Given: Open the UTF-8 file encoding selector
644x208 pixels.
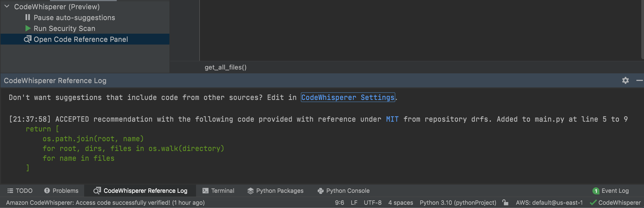Looking at the screenshot, I should 372,203.
